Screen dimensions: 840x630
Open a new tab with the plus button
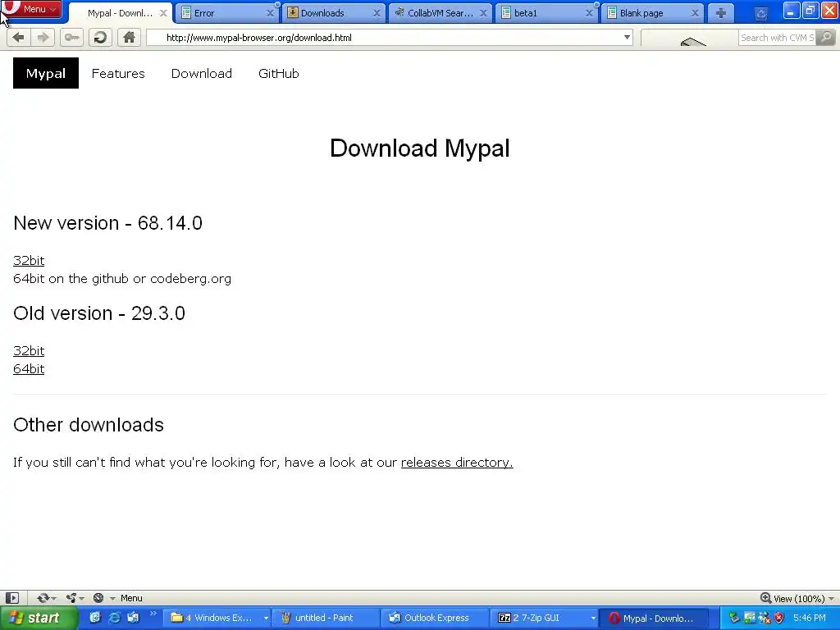coord(720,13)
